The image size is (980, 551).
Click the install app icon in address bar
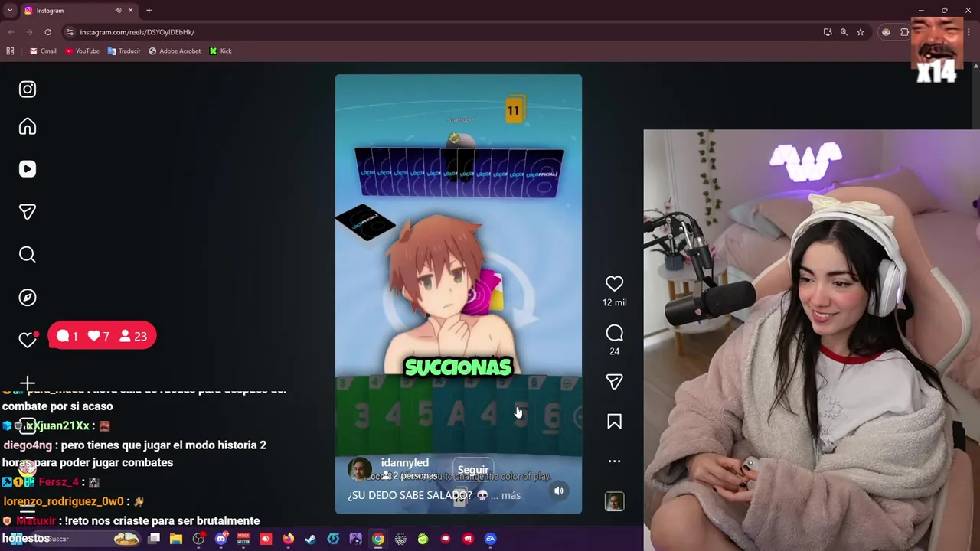point(828,32)
